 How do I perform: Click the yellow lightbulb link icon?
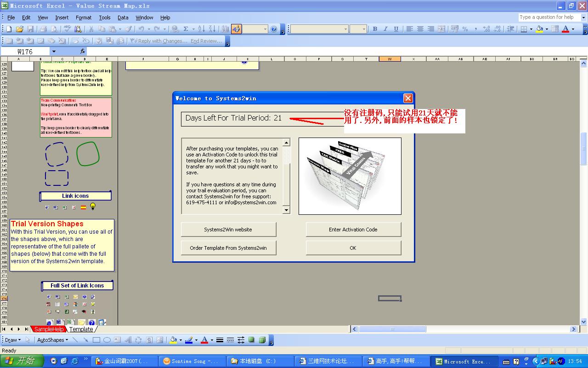click(93, 207)
